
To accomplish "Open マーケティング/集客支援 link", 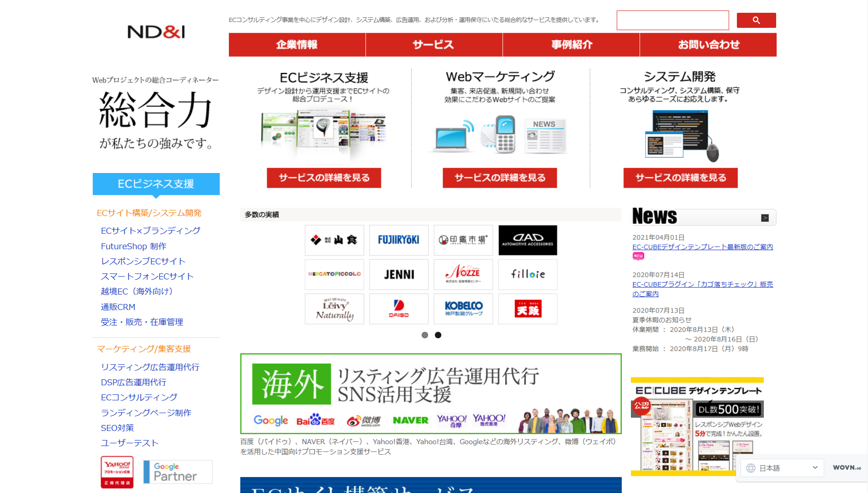I will click(x=144, y=349).
